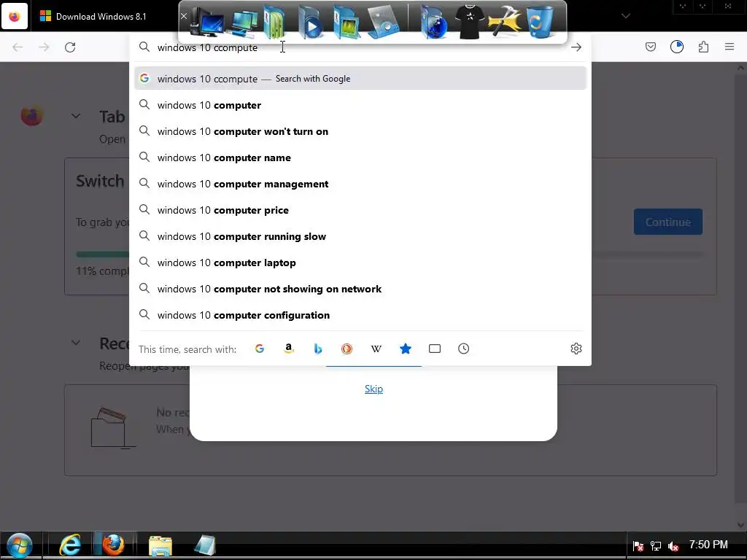The image size is (747, 560).
Task: Open the Network computers icon in the dock
Action: [244, 23]
